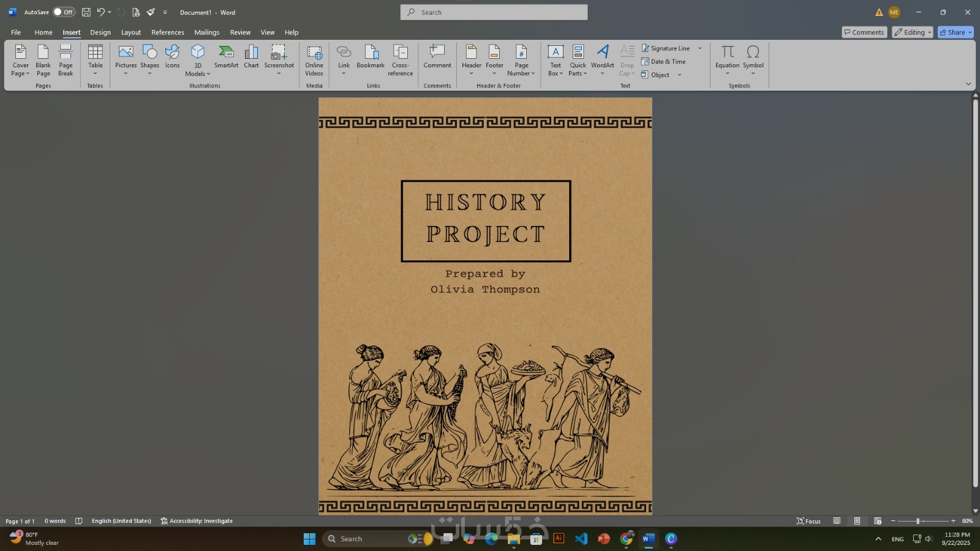The image size is (980, 551).
Task: Expand the Editing mode dropdown
Action: tap(912, 32)
